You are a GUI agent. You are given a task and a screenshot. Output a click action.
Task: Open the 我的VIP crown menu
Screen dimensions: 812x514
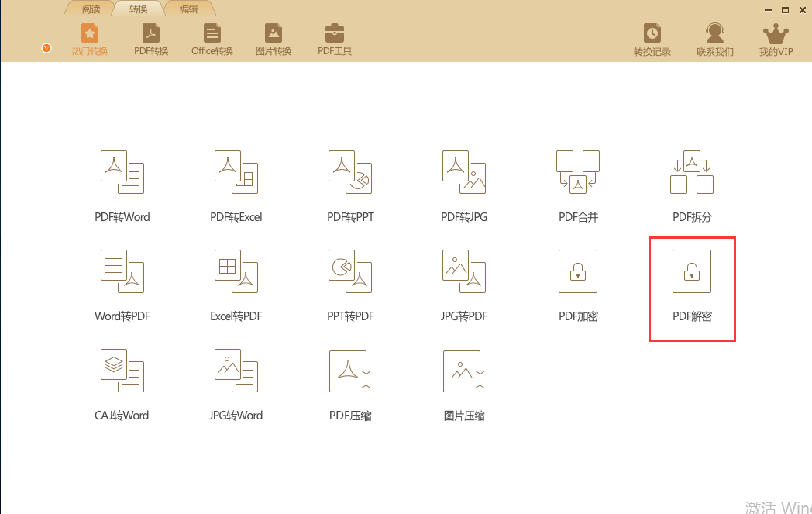coord(776,40)
